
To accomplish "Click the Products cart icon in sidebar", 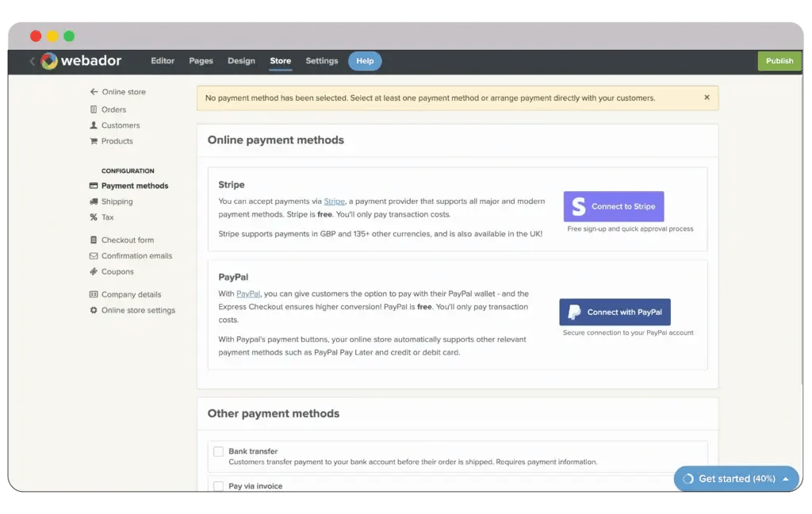I will tap(94, 141).
